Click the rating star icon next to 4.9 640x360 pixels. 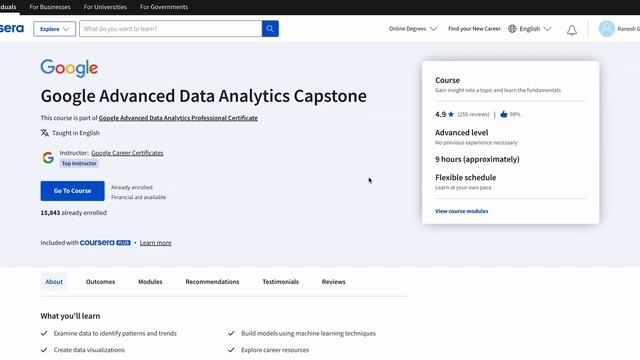coord(451,114)
